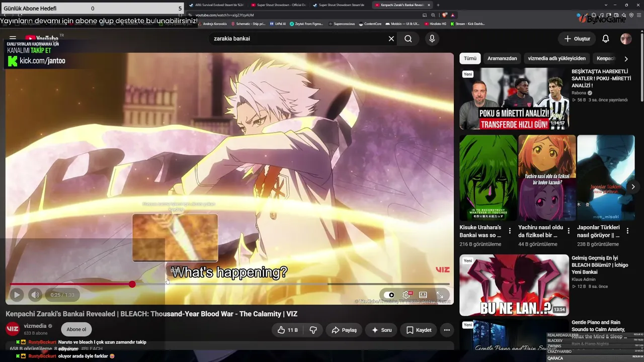Open the Kisuke Urahara's Bankai short thumbnail
This screenshot has height=362, width=644.
coord(488,177)
